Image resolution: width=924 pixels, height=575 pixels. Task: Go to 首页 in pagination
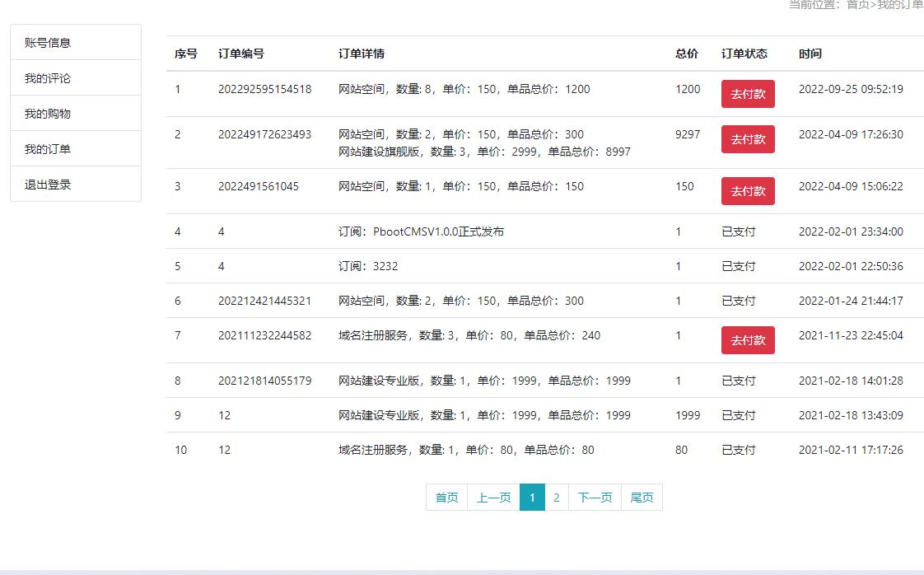[446, 498]
